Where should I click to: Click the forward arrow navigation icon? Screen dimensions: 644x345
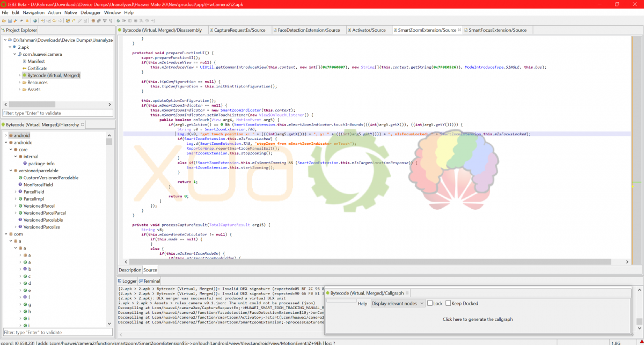pyautogui.click(x=60, y=21)
